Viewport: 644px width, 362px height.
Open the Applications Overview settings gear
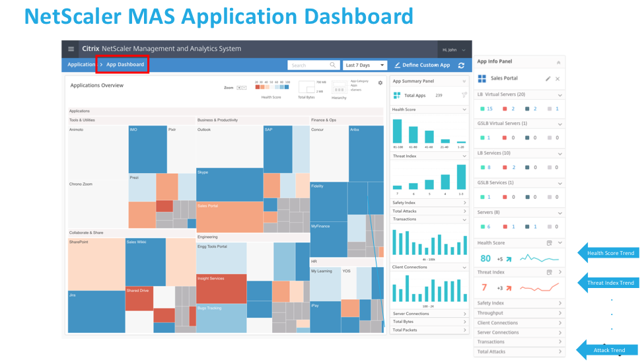click(380, 83)
